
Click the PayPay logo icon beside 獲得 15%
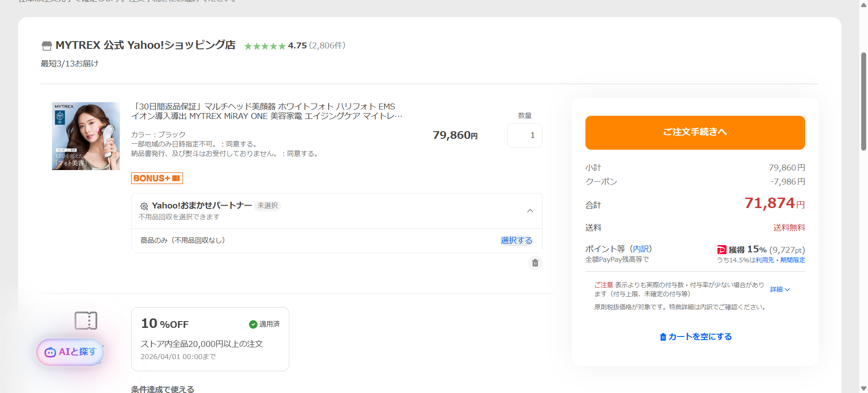point(722,250)
